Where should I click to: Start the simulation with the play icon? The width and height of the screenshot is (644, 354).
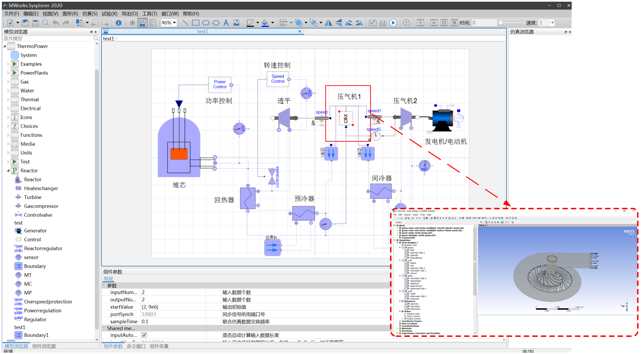(x=393, y=23)
